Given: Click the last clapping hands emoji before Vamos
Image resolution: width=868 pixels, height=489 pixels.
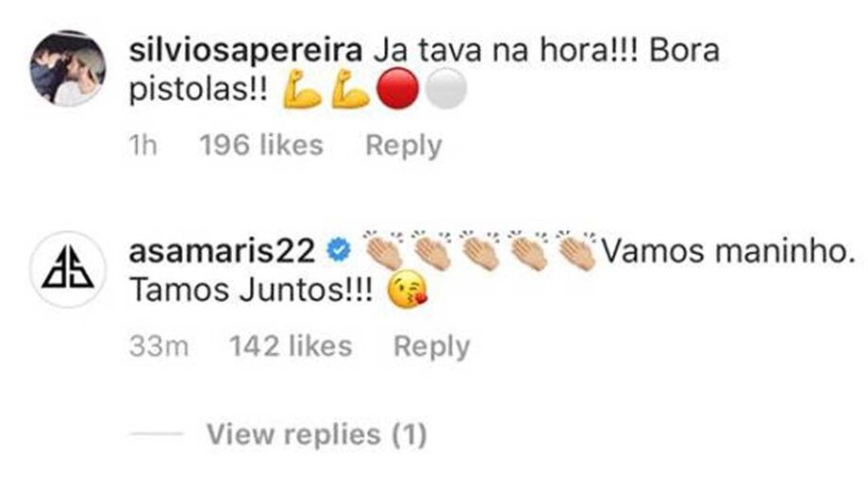Looking at the screenshot, I should (x=578, y=250).
